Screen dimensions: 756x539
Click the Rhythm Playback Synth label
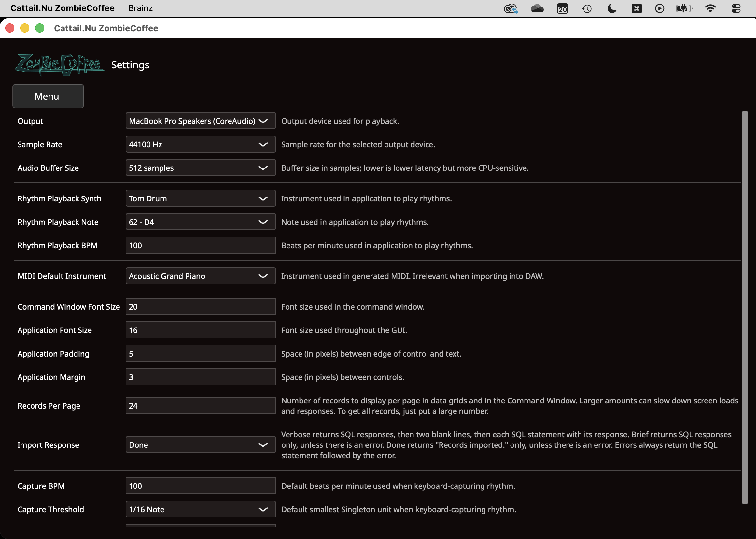(x=59, y=198)
